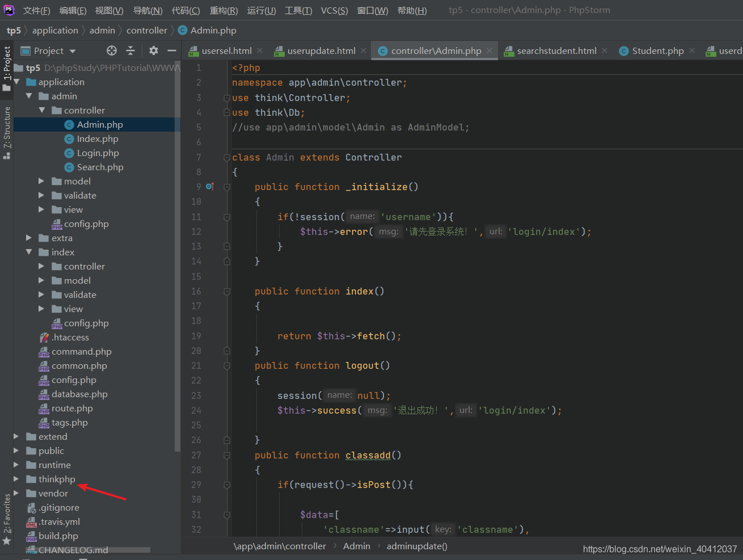The image size is (743, 560).
Task: Click application in the navigation breadcrumb
Action: (x=55, y=30)
